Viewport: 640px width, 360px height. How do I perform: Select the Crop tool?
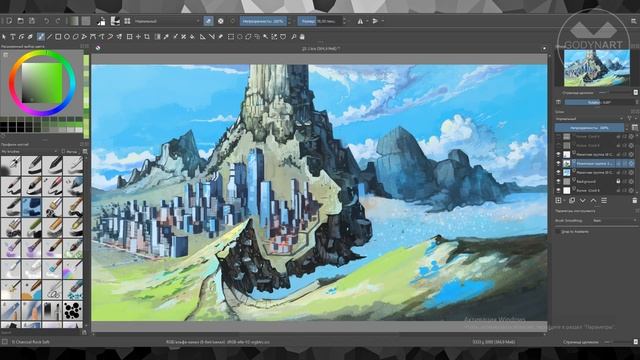147,37
